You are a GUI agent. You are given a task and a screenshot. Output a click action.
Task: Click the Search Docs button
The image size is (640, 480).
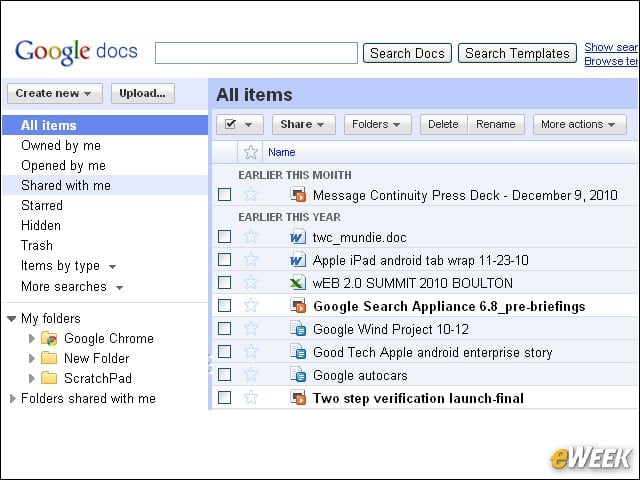coord(407,53)
